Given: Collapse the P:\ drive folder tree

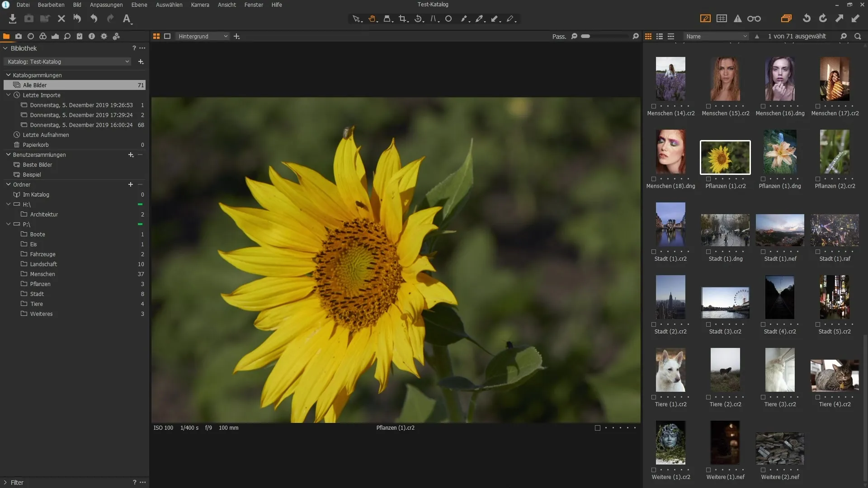Looking at the screenshot, I should point(8,224).
